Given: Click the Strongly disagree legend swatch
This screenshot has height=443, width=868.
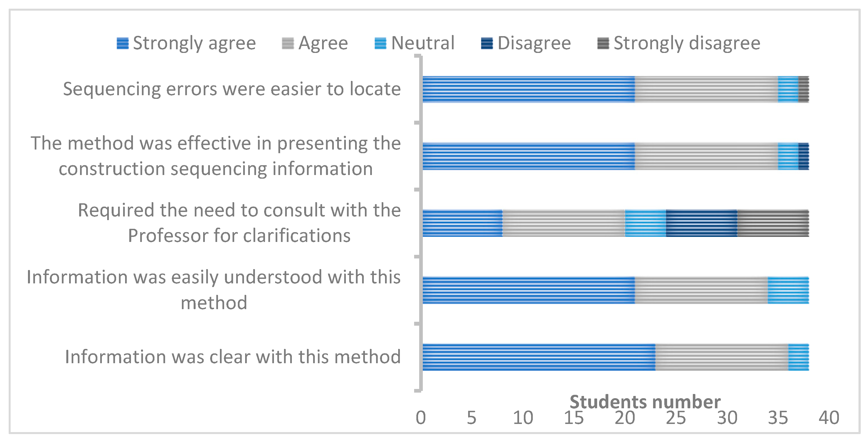Looking at the screenshot, I should click(603, 43).
